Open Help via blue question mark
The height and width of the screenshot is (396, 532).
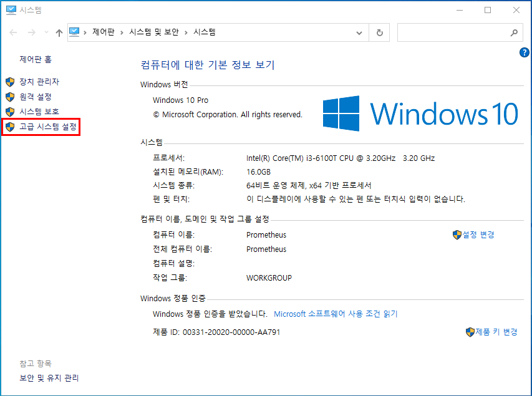tap(524, 52)
